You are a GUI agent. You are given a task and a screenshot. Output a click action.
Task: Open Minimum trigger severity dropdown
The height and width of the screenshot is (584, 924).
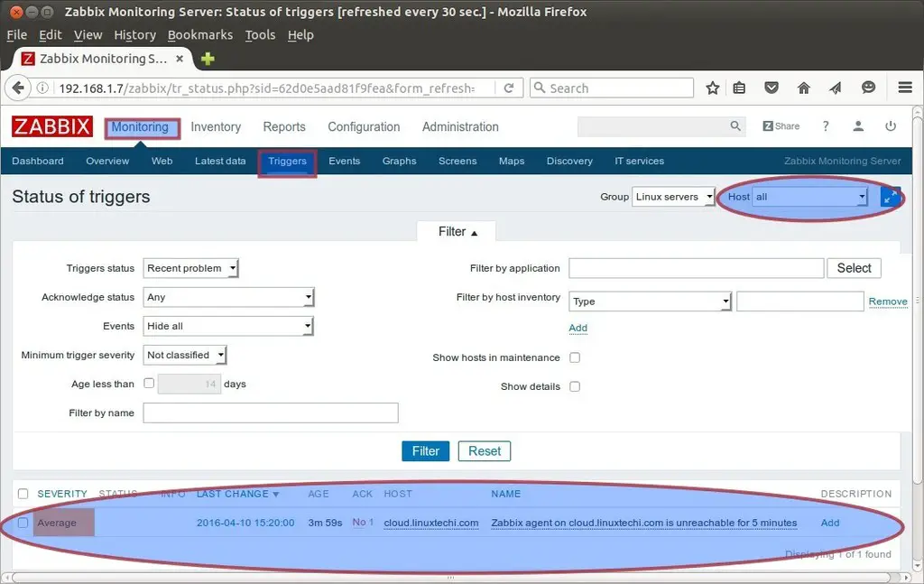coord(185,355)
